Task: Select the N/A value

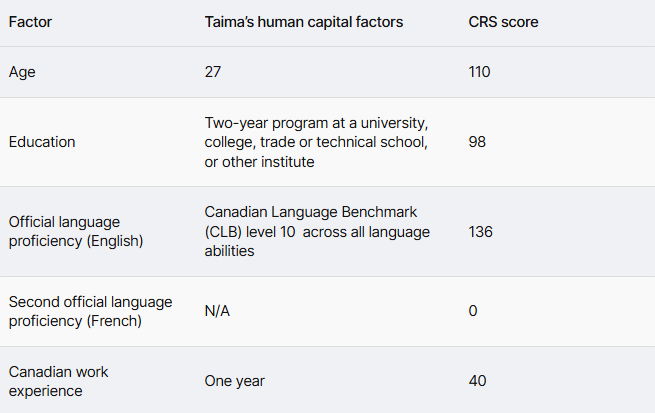Action: [x=217, y=311]
